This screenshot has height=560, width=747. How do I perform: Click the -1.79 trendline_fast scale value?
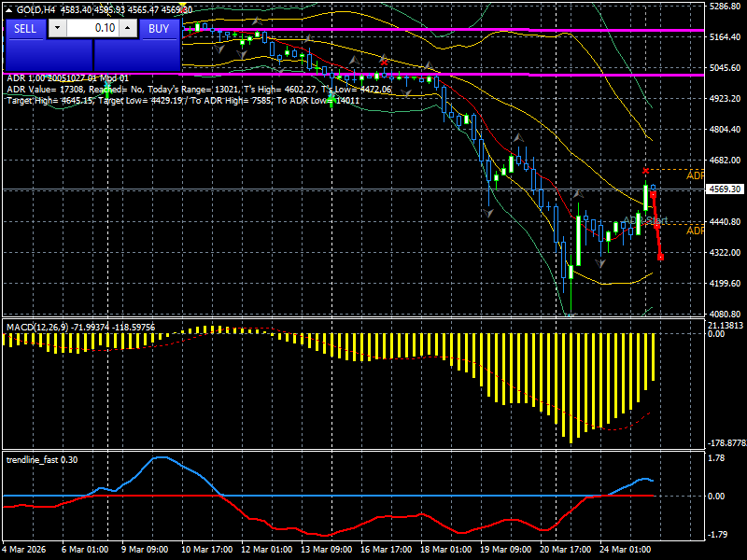[x=717, y=534]
